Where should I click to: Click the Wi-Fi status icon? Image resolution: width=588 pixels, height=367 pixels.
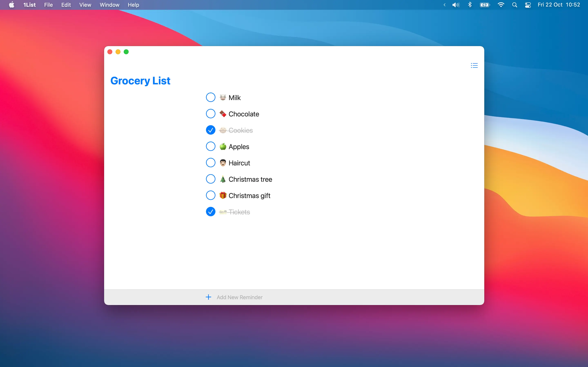pyautogui.click(x=501, y=5)
